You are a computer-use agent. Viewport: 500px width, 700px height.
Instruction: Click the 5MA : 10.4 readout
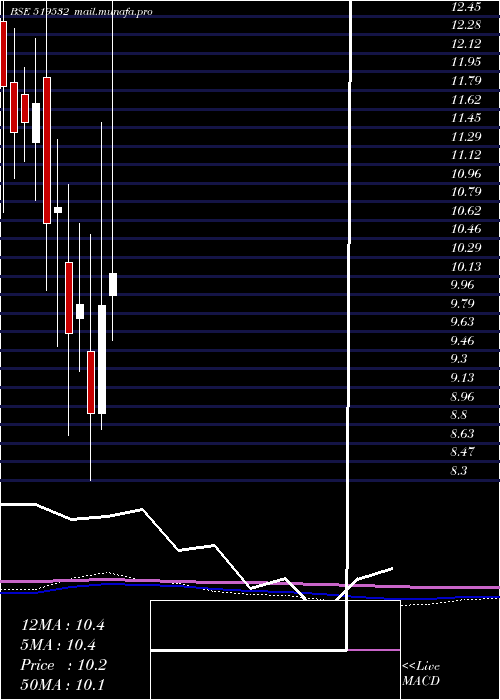coord(59,645)
